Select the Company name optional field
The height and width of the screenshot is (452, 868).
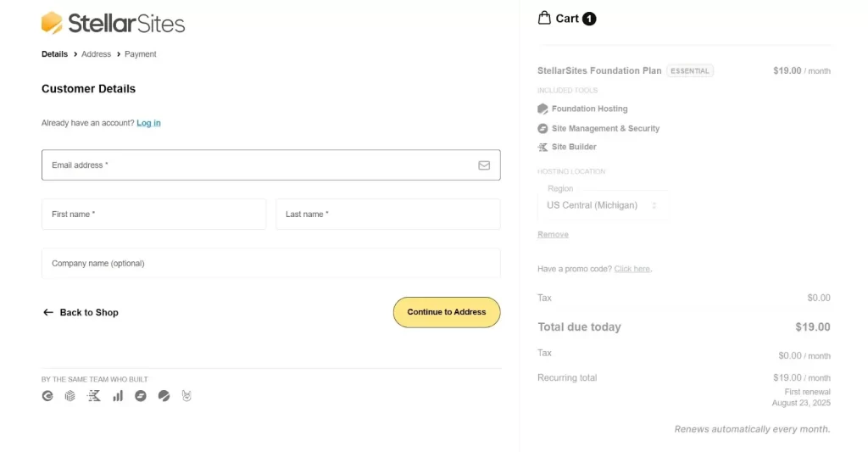(270, 264)
